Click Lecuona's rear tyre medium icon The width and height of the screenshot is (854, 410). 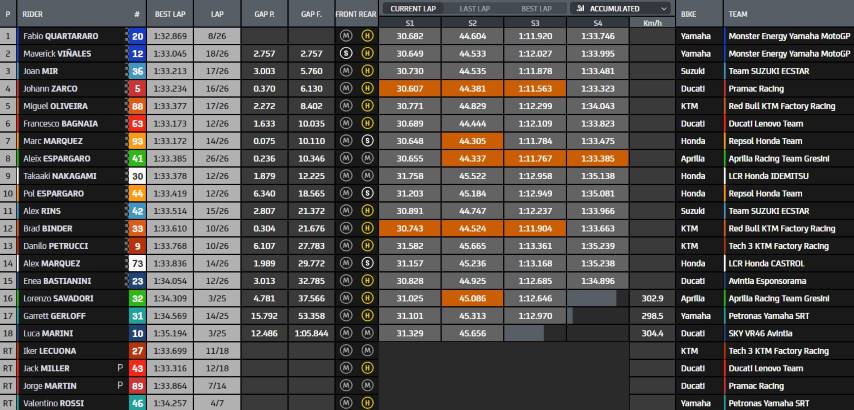tap(367, 351)
